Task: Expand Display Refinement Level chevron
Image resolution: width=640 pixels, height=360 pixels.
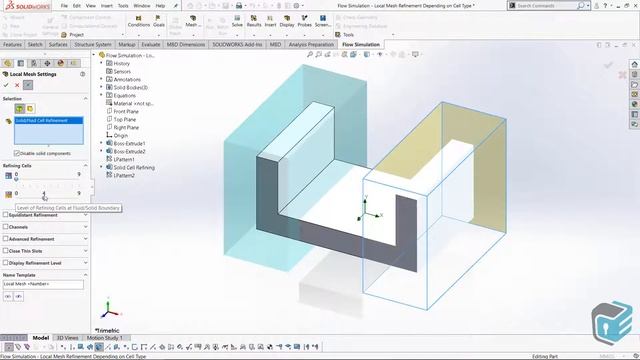Action: 85,263
